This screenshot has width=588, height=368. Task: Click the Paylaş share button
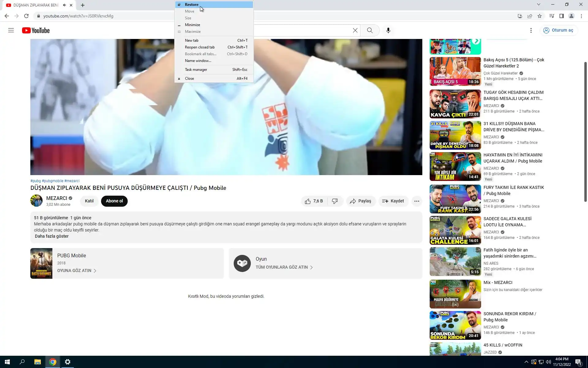tap(360, 201)
